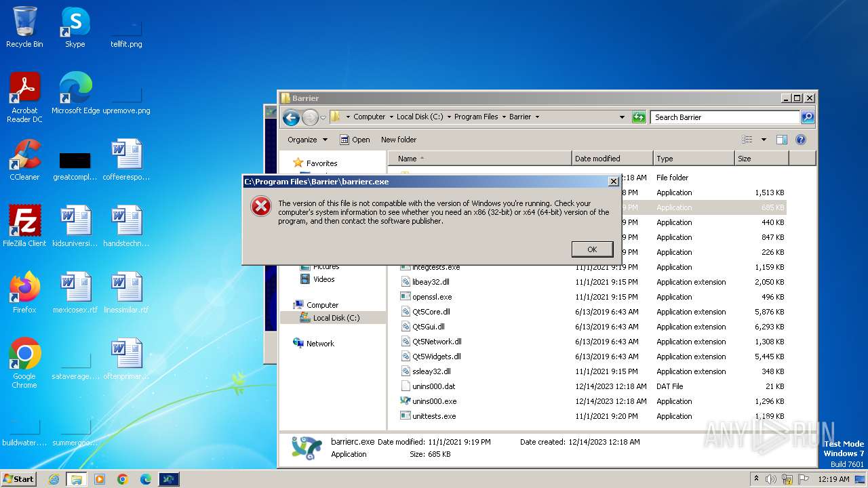This screenshot has height=488, width=868.
Task: Select the FileZilla Client desktop shortcut
Action: point(24,226)
